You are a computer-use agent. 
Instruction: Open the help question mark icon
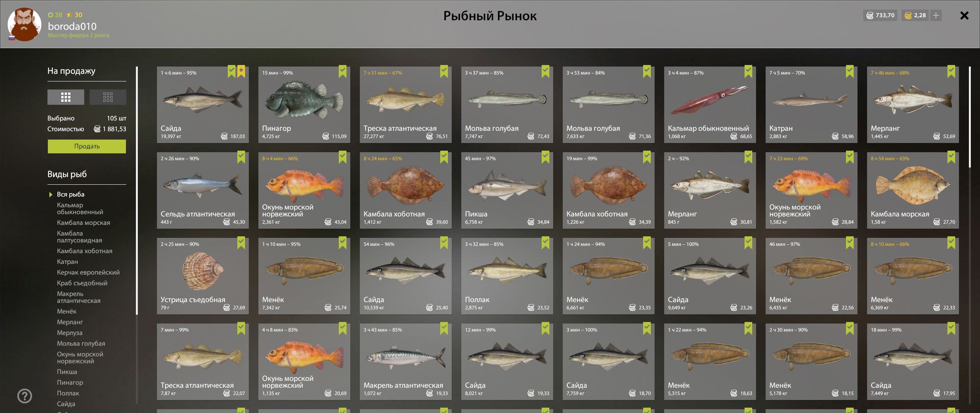[25, 396]
